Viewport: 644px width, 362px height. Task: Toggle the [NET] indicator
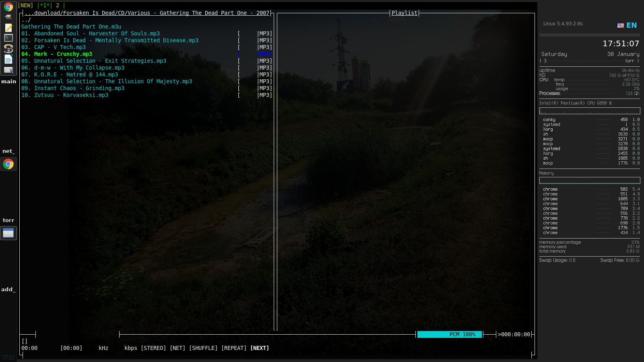178,348
